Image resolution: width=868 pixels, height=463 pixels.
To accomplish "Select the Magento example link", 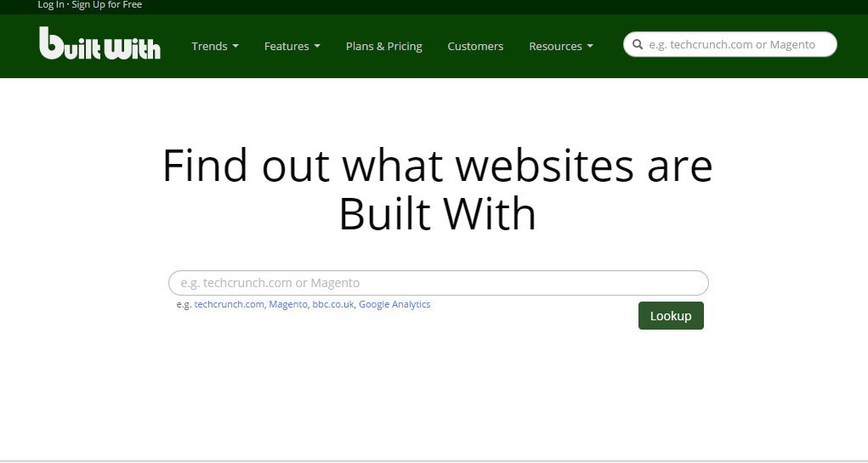I will 288,304.
